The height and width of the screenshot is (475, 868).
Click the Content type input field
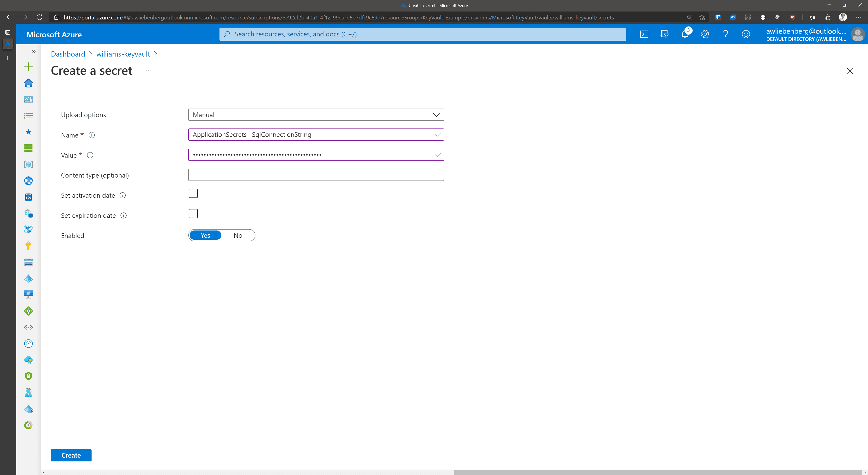316,175
